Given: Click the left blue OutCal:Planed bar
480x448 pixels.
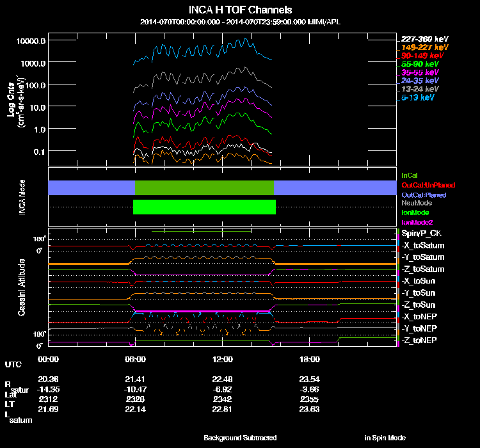Looking at the screenshot, I should pyautogui.click(x=92, y=188).
